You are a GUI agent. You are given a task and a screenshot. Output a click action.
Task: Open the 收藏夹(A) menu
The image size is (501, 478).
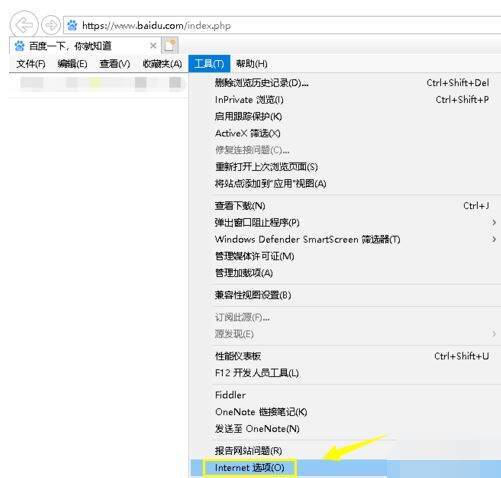[x=162, y=64]
